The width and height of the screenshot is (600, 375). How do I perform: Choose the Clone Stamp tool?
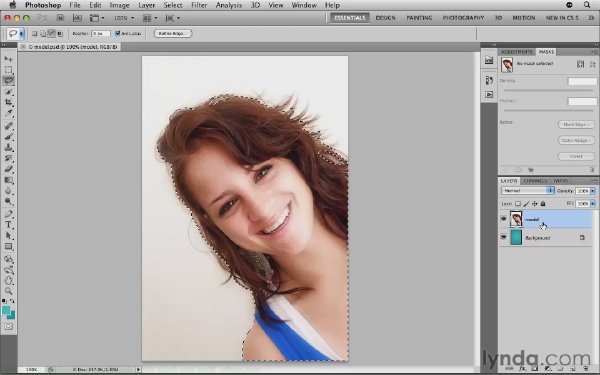pyautogui.click(x=8, y=147)
